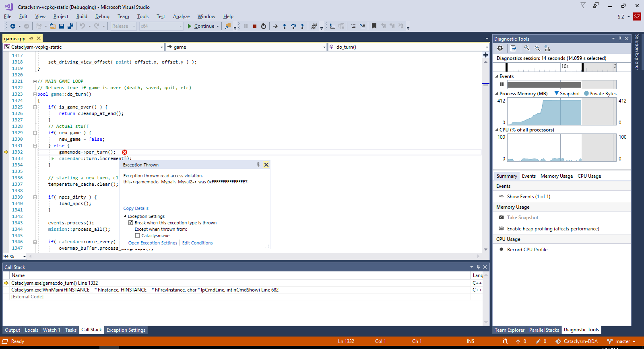Click the Copy Details link
The width and height of the screenshot is (644, 349).
[x=136, y=208]
